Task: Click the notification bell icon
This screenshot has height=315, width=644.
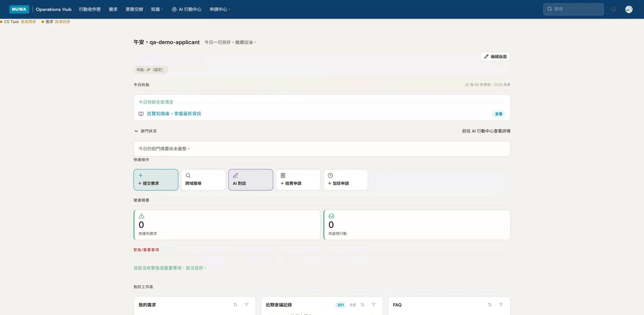Action: (x=613, y=9)
